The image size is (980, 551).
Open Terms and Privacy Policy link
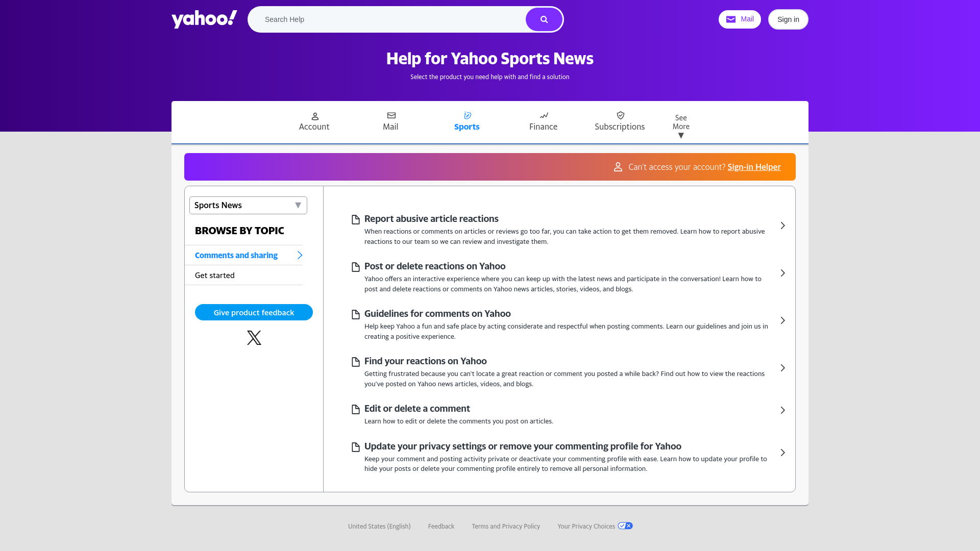click(x=506, y=526)
